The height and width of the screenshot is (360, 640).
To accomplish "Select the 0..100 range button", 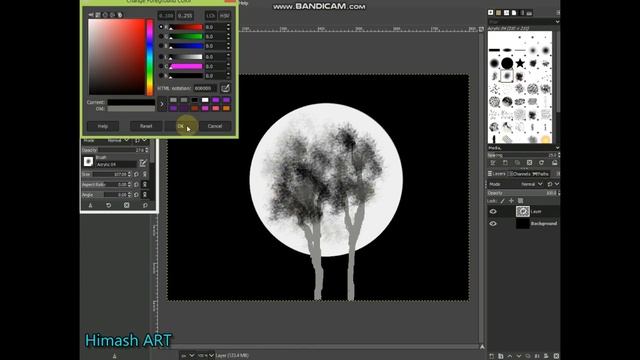I will click(166, 16).
